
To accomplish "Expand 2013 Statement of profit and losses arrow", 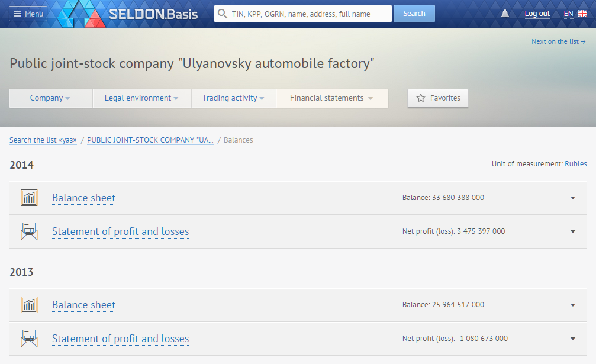I will 572,339.
